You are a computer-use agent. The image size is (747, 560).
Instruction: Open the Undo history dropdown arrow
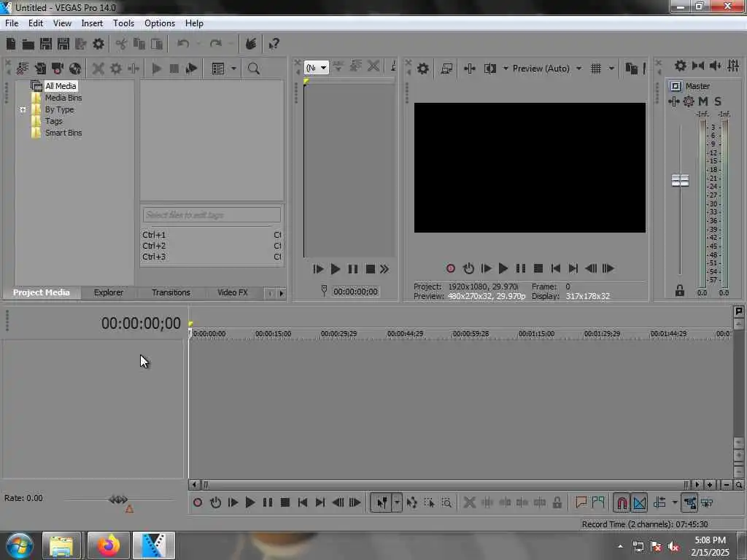pyautogui.click(x=198, y=44)
